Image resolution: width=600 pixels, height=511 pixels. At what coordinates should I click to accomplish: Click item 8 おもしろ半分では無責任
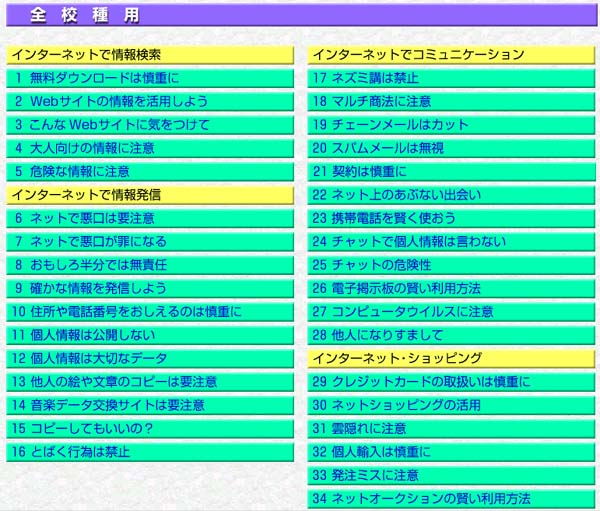[x=150, y=265]
